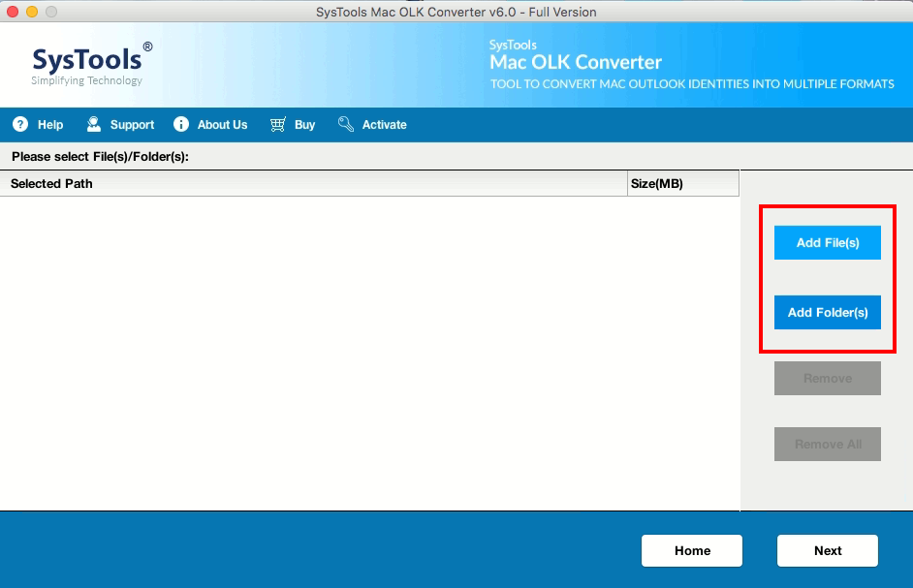Sort by Selected Path column header
913x588 pixels.
(313, 183)
